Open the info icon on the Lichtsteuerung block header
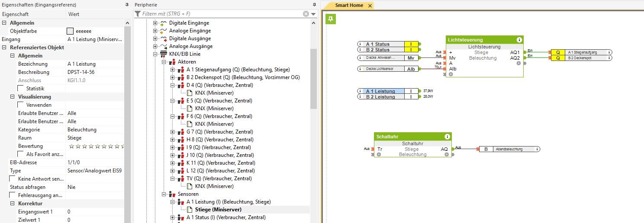 click(519, 40)
